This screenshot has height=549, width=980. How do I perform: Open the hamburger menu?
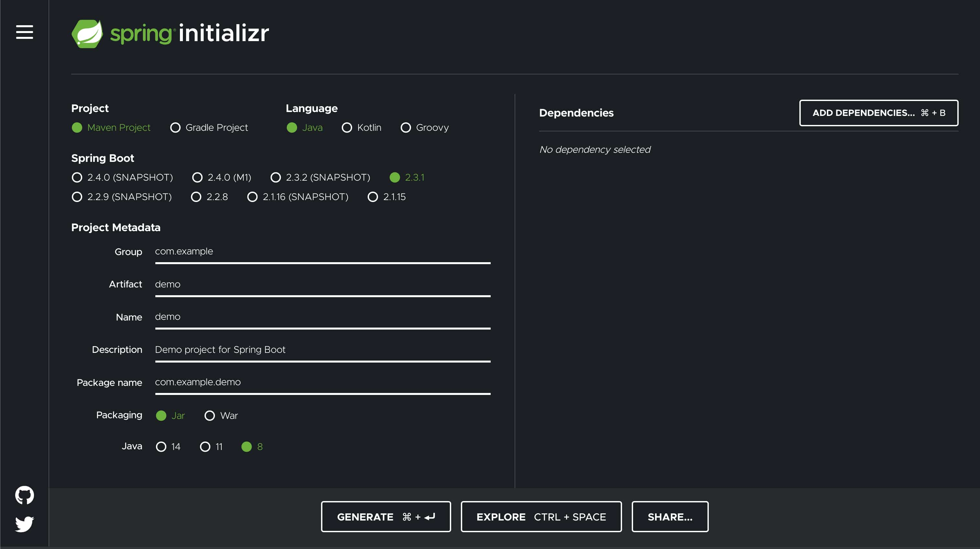tap(24, 32)
